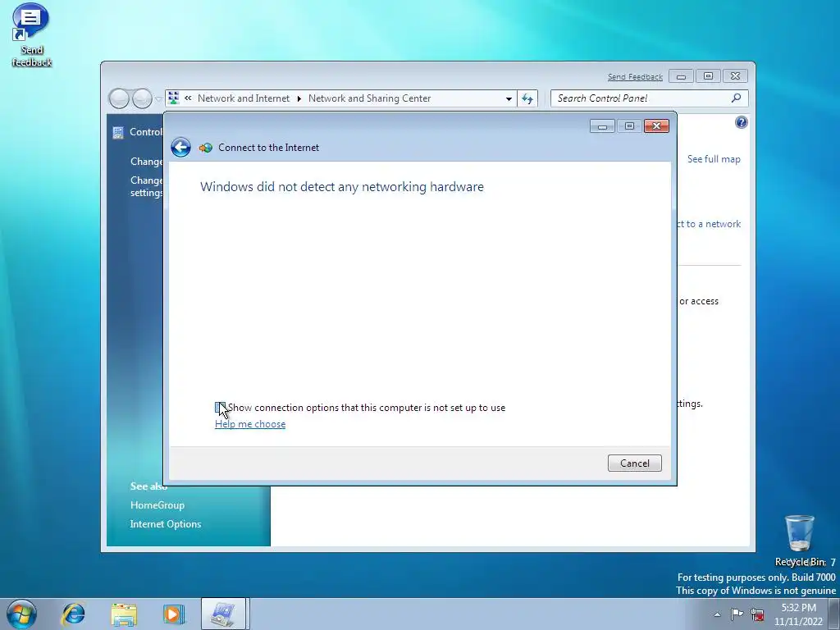Image resolution: width=840 pixels, height=630 pixels.
Task: Click Action Center flag tray icon
Action: [x=737, y=614]
